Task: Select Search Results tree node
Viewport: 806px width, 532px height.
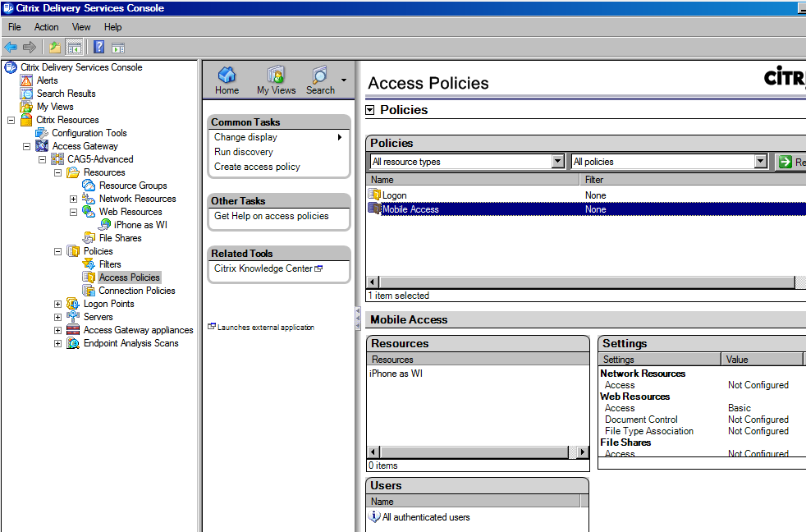Action: 66,94
